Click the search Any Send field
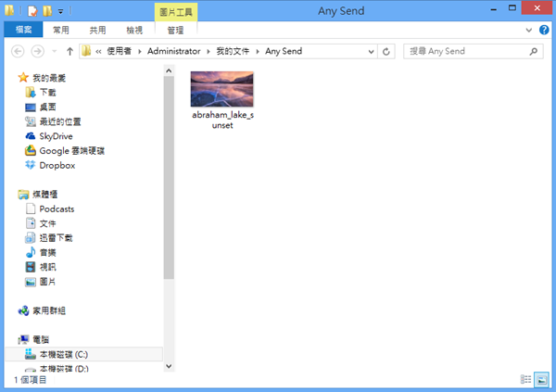The height and width of the screenshot is (392, 556). [473, 52]
